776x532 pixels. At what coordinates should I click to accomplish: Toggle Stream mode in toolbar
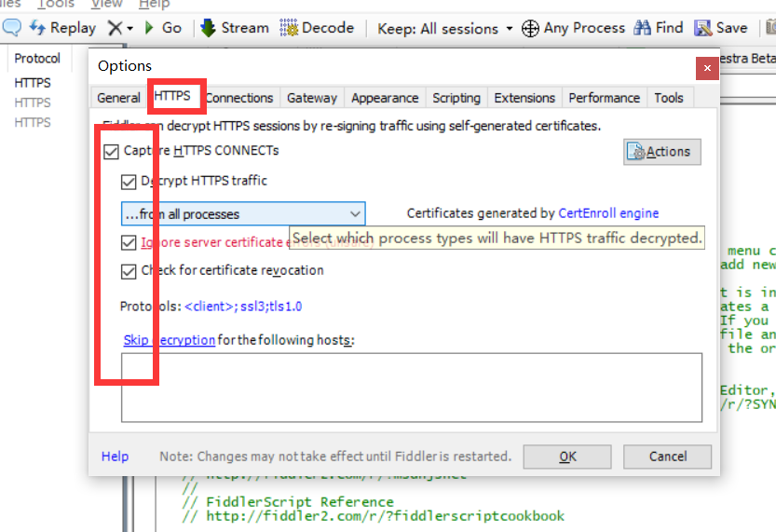235,28
